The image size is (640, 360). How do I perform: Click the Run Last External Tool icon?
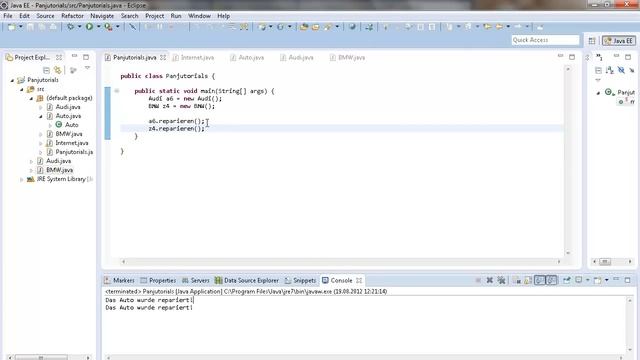[108, 27]
